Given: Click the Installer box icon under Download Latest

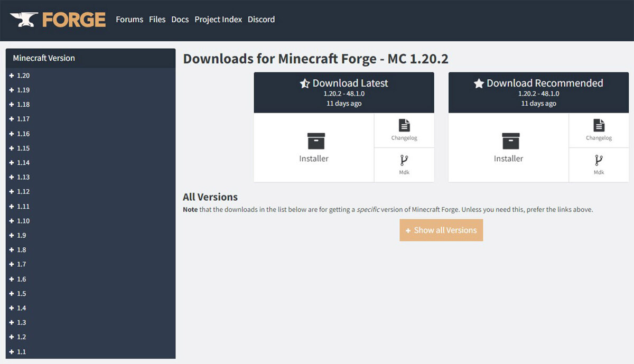Looking at the screenshot, I should 316,141.
